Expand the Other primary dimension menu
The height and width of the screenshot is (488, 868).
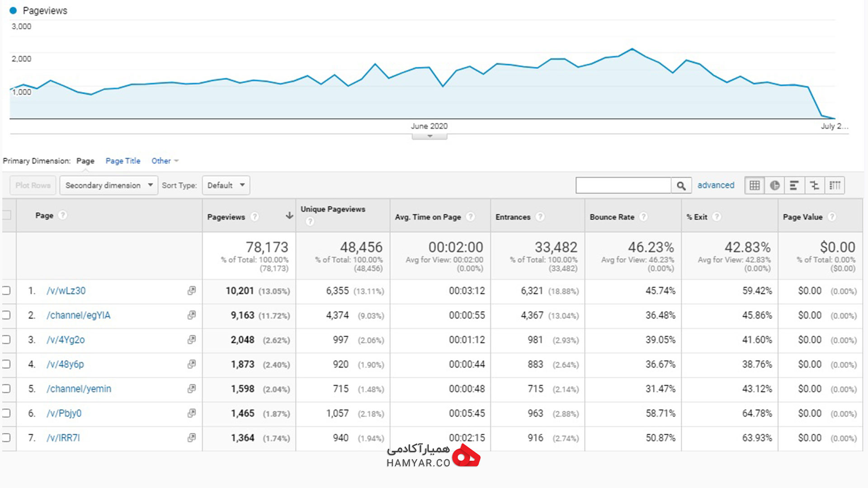pyautogui.click(x=165, y=161)
